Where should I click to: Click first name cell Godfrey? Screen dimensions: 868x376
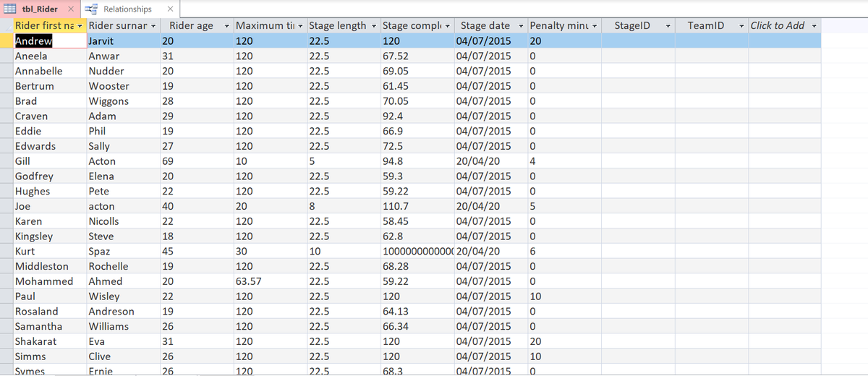click(x=49, y=176)
